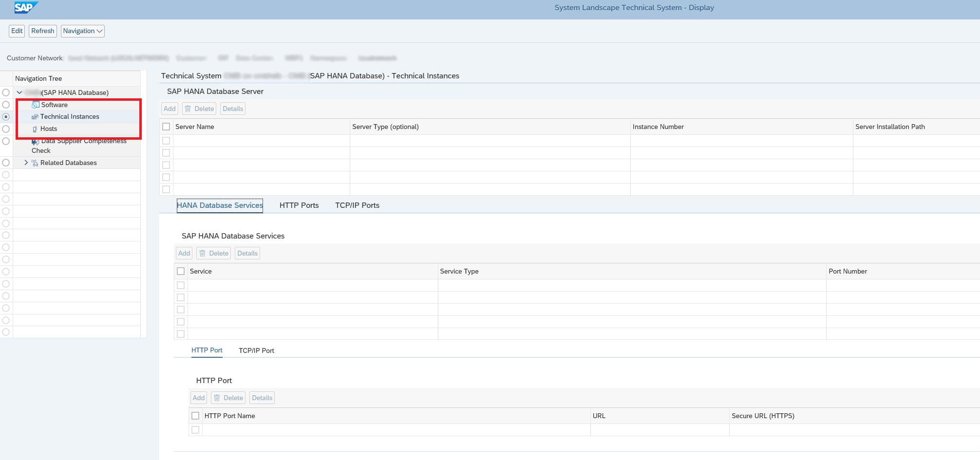Click the HTTP Port Name column header
This screenshot has height=460, width=980.
(396, 416)
